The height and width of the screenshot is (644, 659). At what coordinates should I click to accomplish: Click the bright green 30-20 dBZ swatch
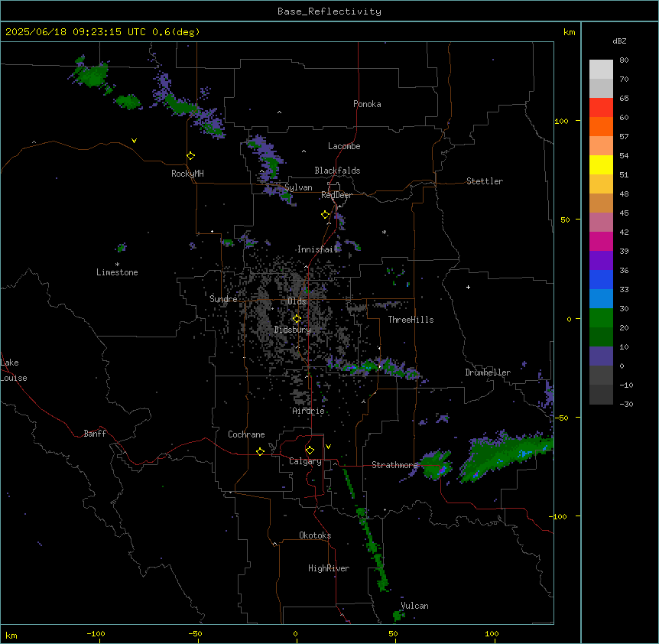click(601, 318)
